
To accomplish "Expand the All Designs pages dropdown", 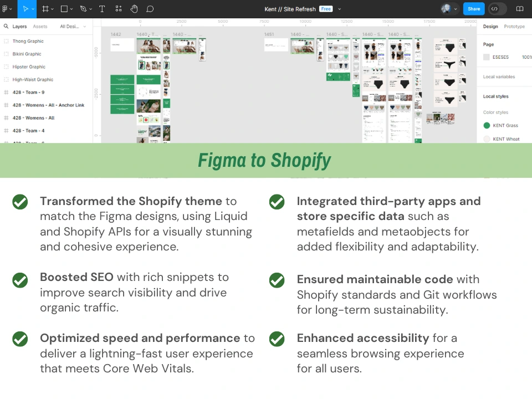I will click(x=73, y=27).
